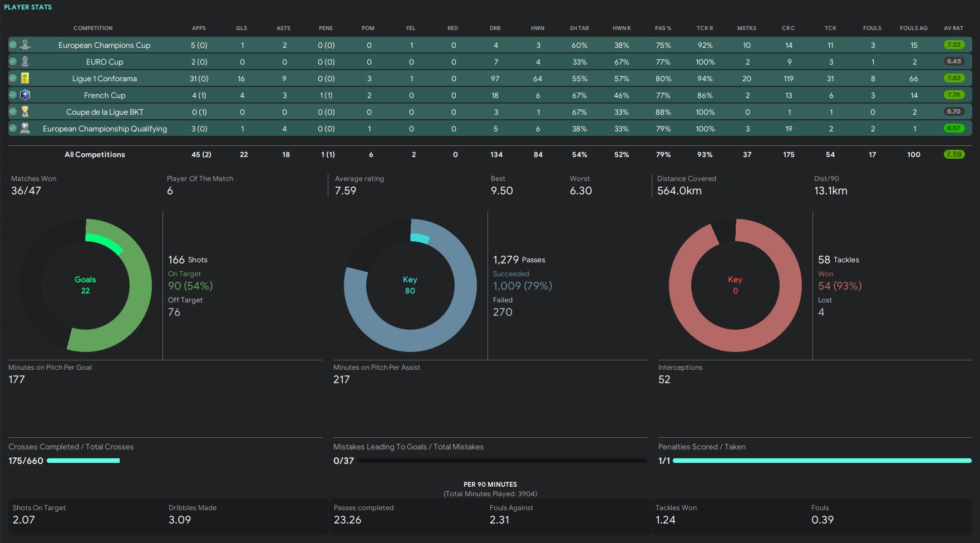The image size is (980, 543).
Task: Click the ASTS column header
Action: pos(283,28)
